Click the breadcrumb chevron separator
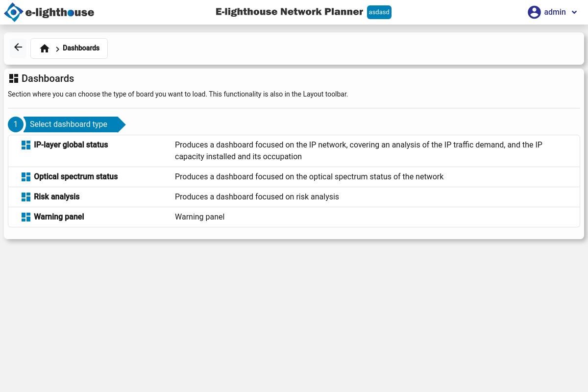The width and height of the screenshot is (588, 392). (x=57, y=49)
